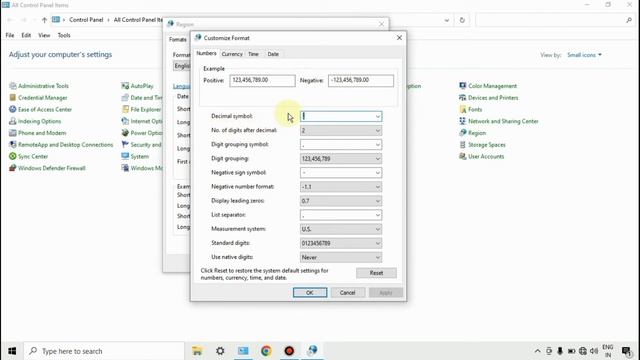
Task: Open User Accounts item
Action: pos(481,156)
